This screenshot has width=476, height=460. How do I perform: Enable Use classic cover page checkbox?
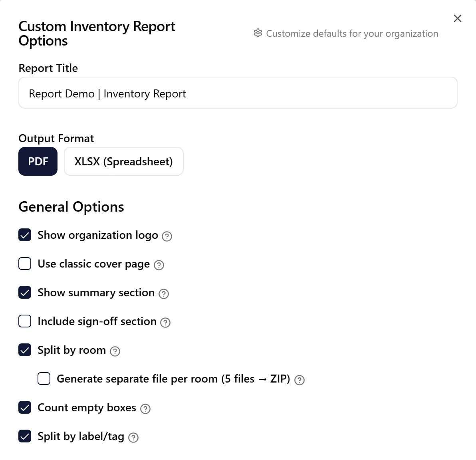coord(25,264)
